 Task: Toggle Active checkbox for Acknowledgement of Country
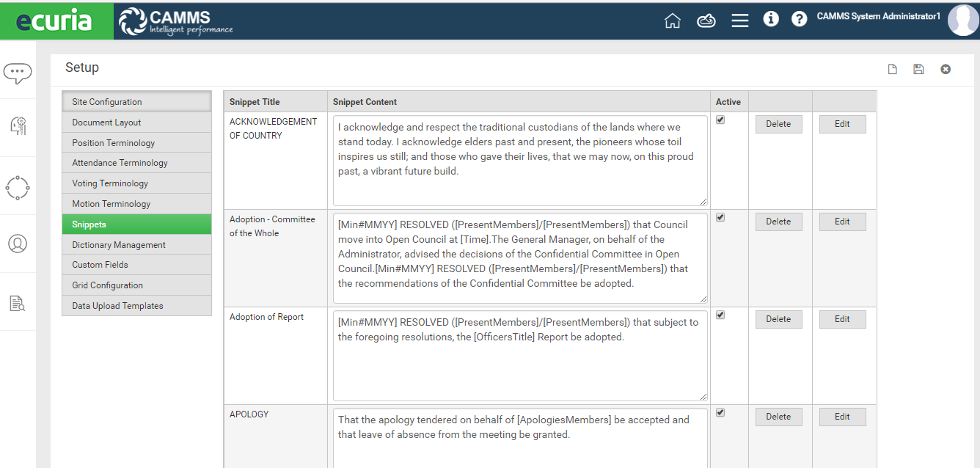click(x=720, y=120)
